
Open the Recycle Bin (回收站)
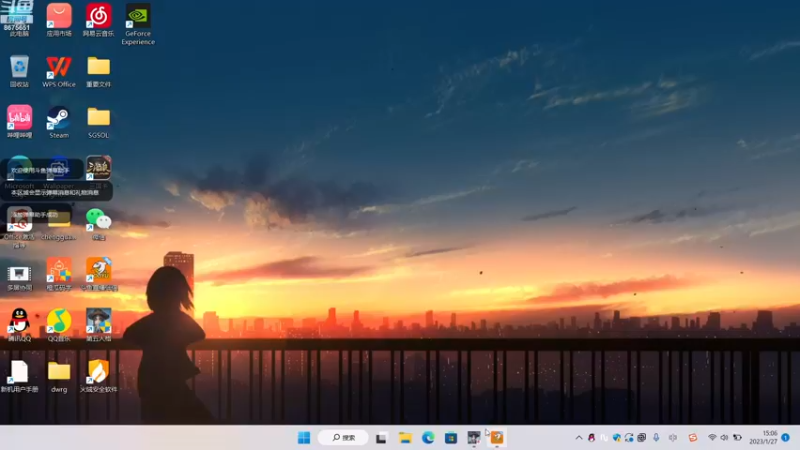(x=19, y=71)
